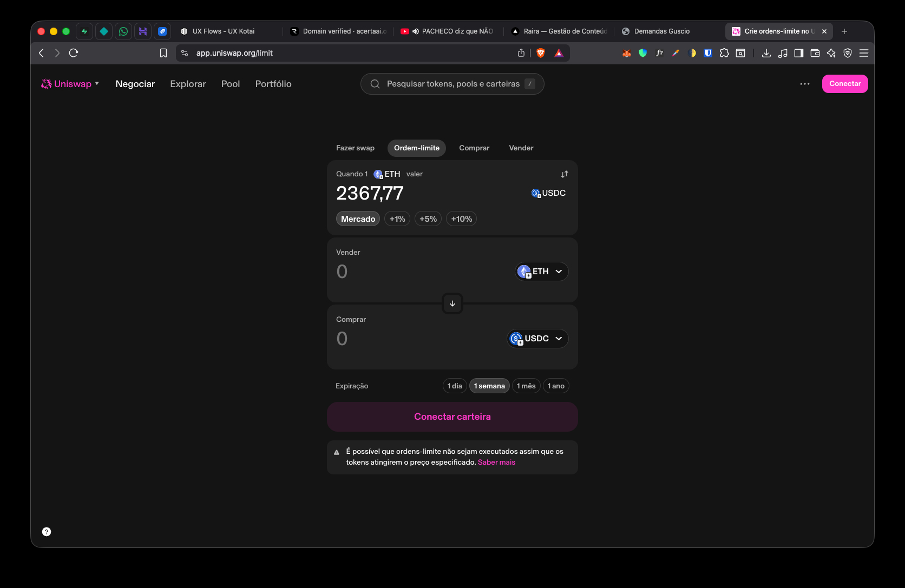905x588 pixels.
Task: Go back to the previous page
Action: tap(41, 53)
